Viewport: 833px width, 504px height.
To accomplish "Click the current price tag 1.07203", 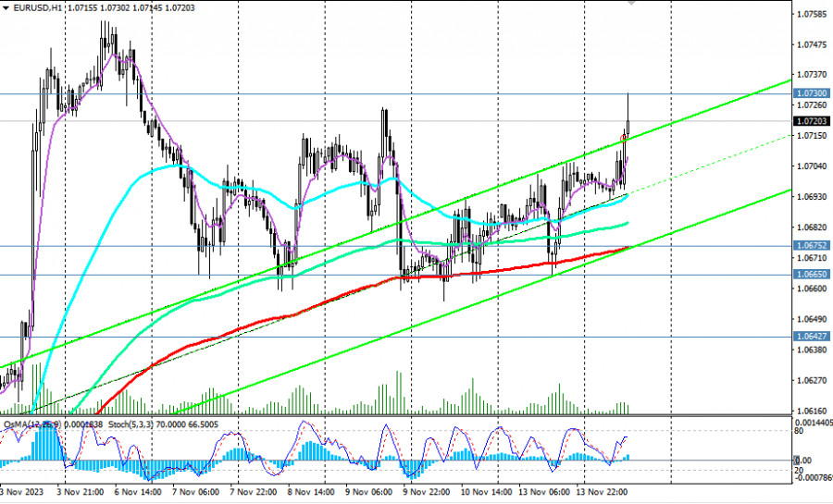I will 811,121.
